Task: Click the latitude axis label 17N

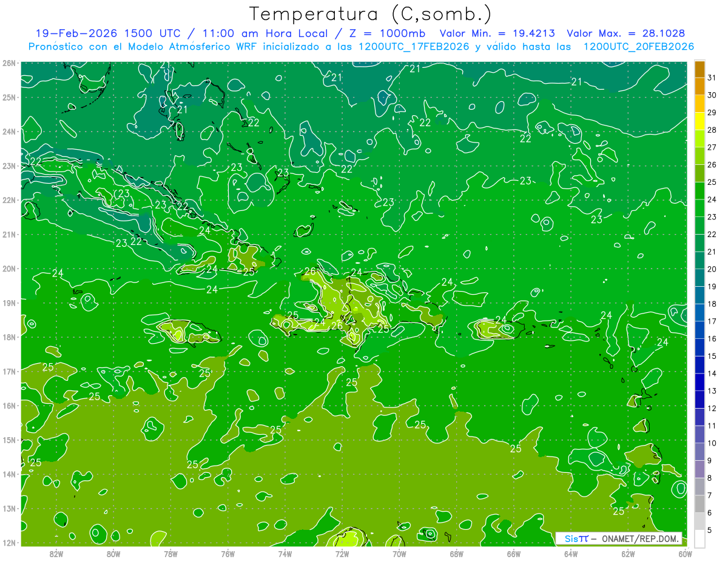Action: [9, 371]
